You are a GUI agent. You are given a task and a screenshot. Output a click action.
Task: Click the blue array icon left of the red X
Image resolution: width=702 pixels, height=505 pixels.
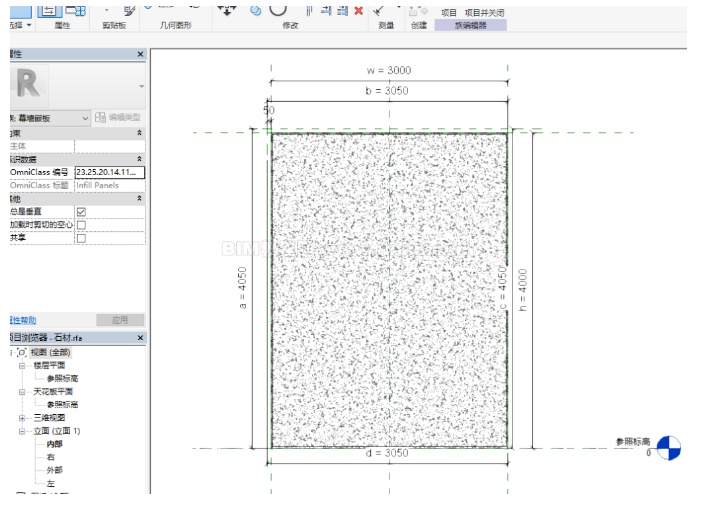342,11
